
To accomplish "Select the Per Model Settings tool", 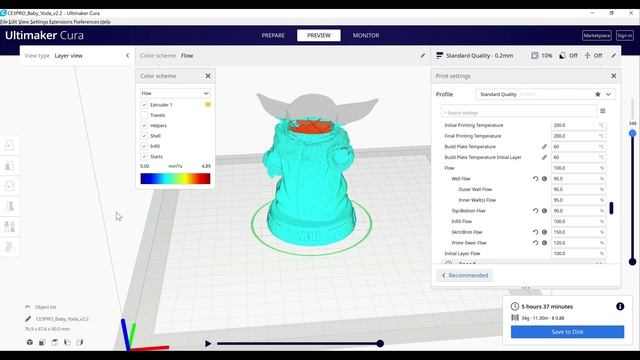I will [x=9, y=227].
